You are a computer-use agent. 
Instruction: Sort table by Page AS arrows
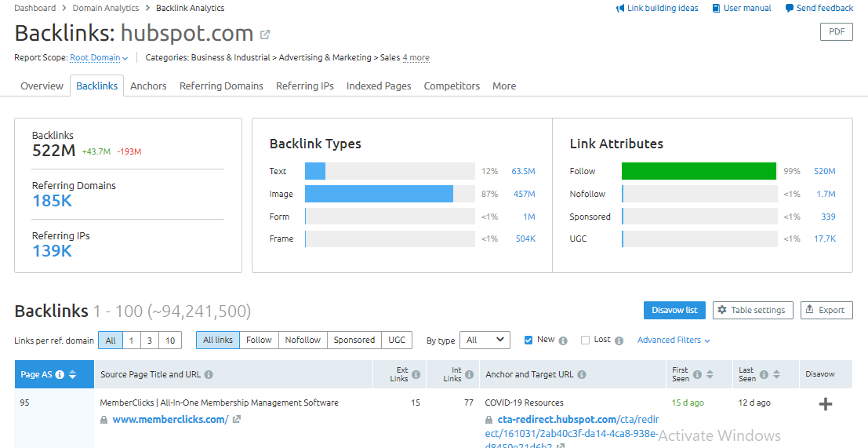coord(72,375)
